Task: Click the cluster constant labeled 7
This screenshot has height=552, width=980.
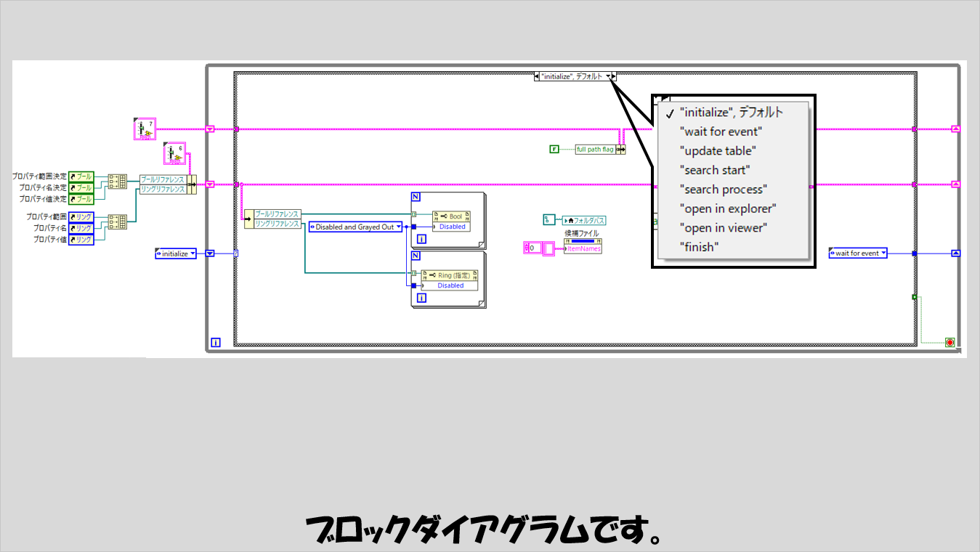Action: (x=143, y=129)
